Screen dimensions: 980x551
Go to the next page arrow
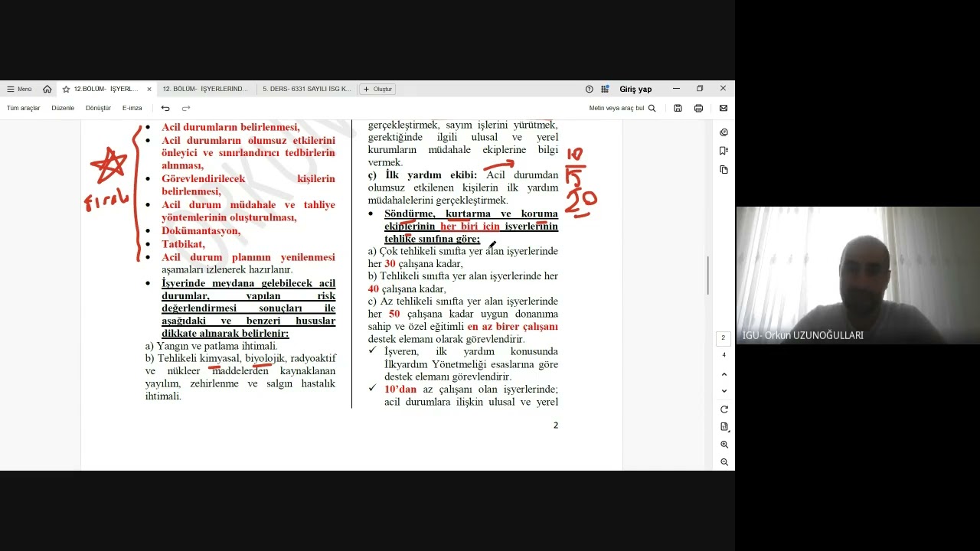[x=724, y=391]
